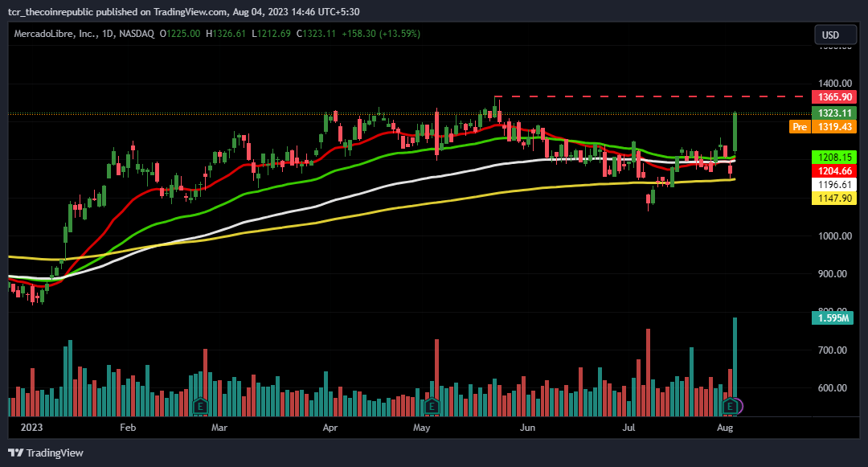
Task: Click the latest large green candlestick
Action: pyautogui.click(x=735, y=133)
